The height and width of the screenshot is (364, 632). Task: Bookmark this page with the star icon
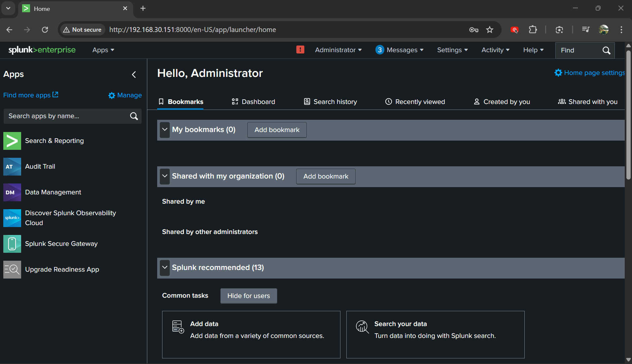point(490,30)
